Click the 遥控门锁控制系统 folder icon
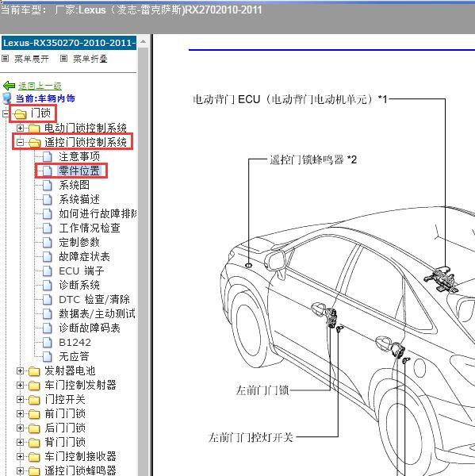Screen dimensions: 475x476 tap(34, 142)
